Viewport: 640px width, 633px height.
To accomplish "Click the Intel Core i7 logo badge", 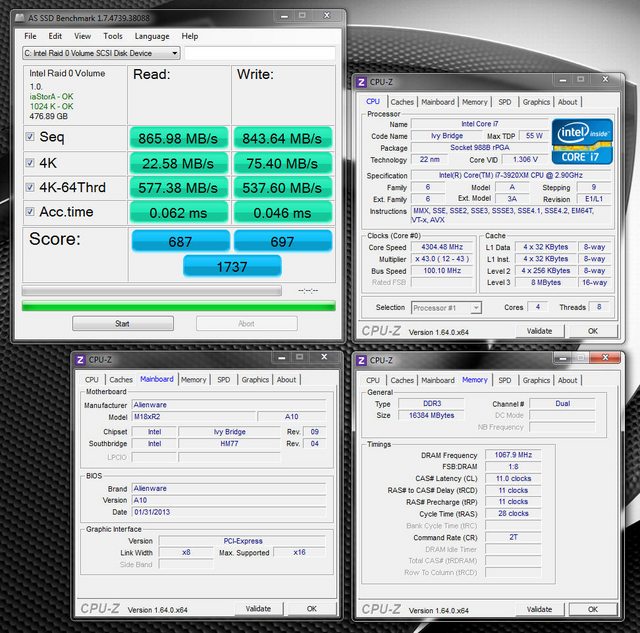I will [x=582, y=142].
